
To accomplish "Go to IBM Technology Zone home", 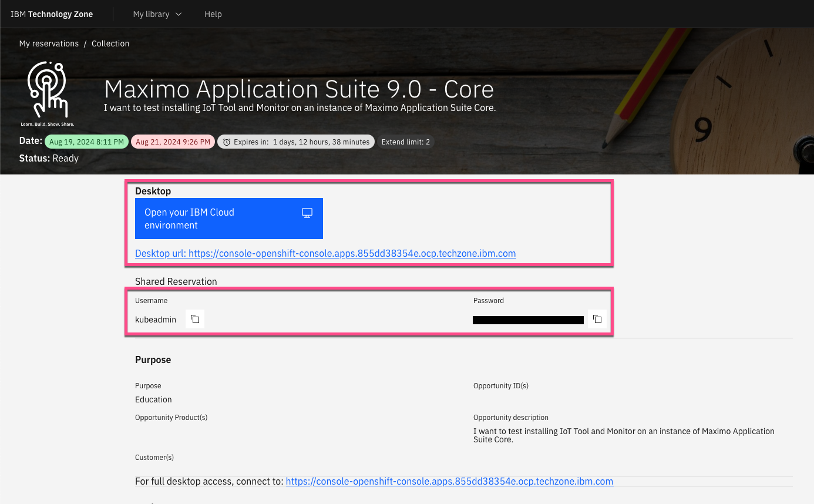I will [x=52, y=14].
